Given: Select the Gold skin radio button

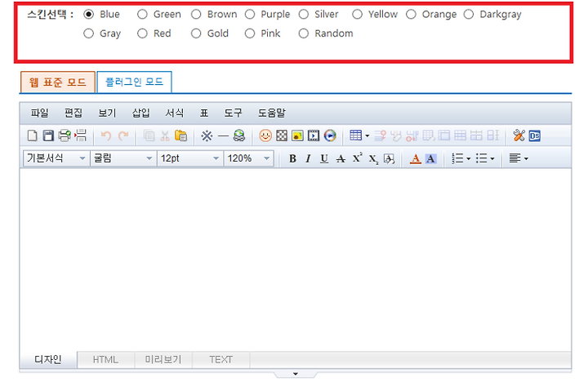Looking at the screenshot, I should [196, 33].
